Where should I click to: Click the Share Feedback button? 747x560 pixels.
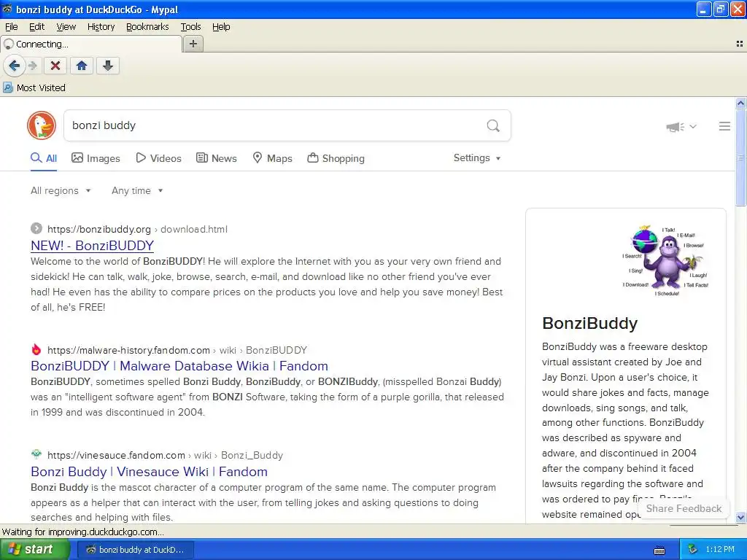684,508
